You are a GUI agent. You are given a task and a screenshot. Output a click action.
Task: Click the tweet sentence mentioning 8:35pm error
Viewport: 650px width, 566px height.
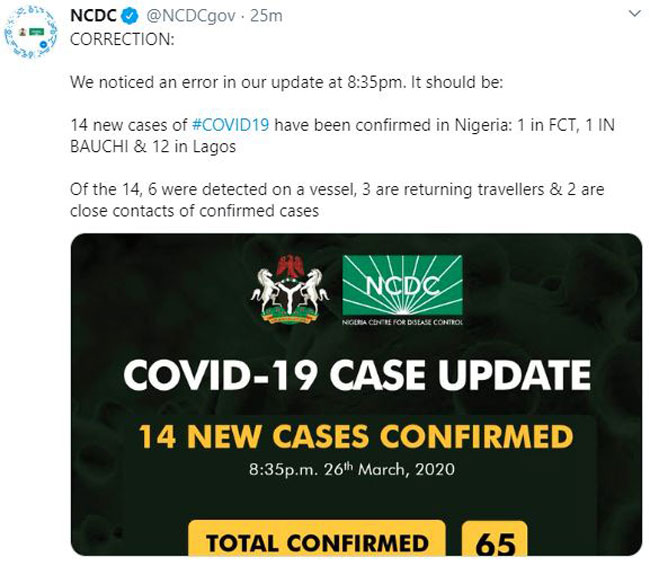pos(286,82)
